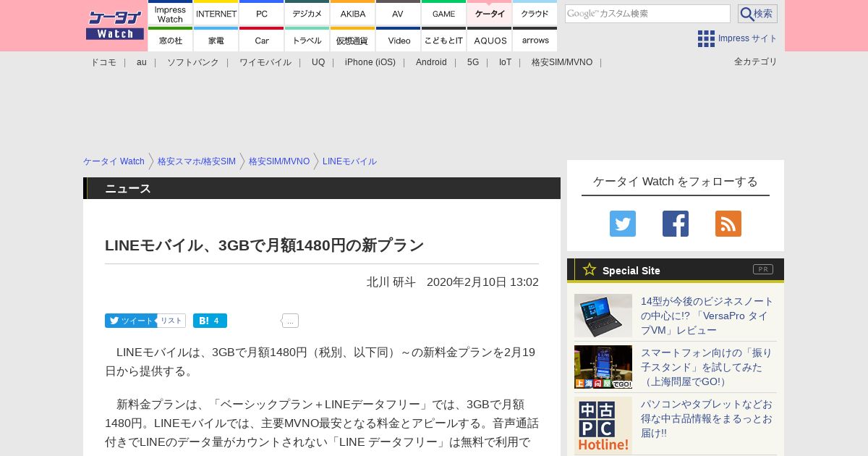This screenshot has height=456, width=868.
Task: Open the RSS feed icon
Action: 728,224
